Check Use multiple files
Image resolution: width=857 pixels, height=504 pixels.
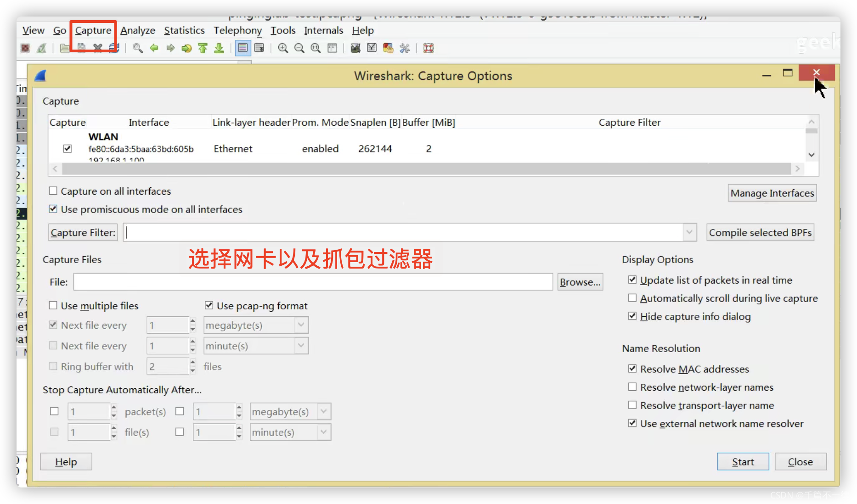(53, 305)
